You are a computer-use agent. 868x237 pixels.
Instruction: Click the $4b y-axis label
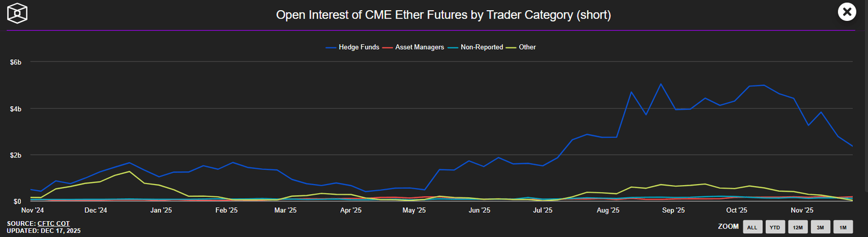(x=16, y=108)
